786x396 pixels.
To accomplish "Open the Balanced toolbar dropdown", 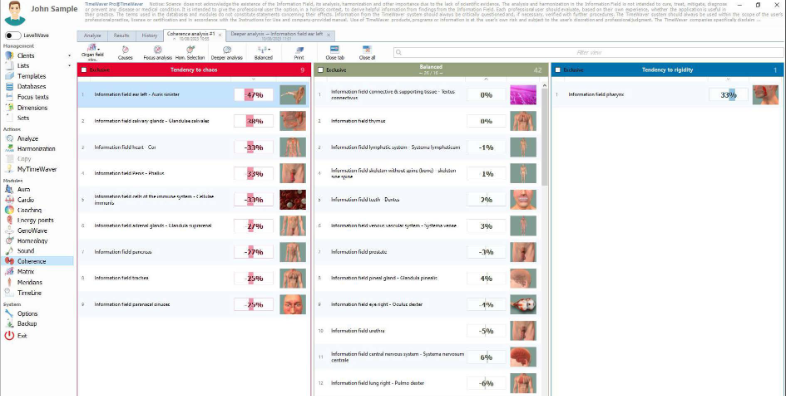I will pyautogui.click(x=263, y=52).
